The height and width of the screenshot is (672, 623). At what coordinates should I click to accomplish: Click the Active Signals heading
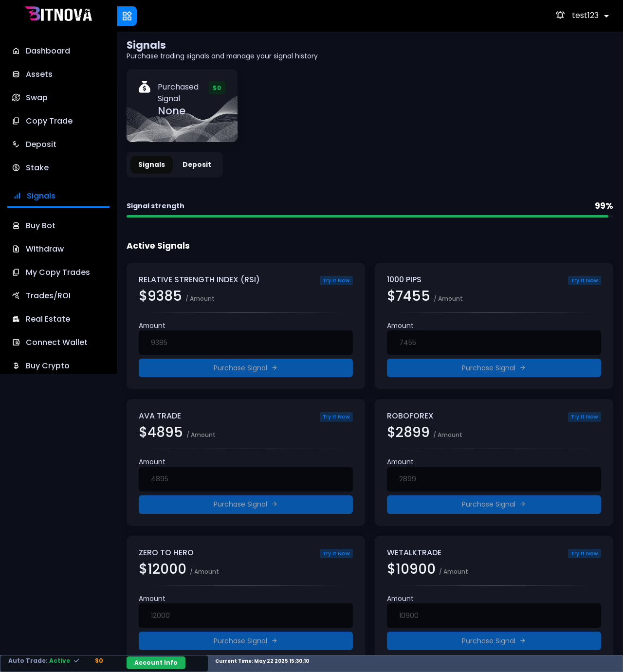158,246
